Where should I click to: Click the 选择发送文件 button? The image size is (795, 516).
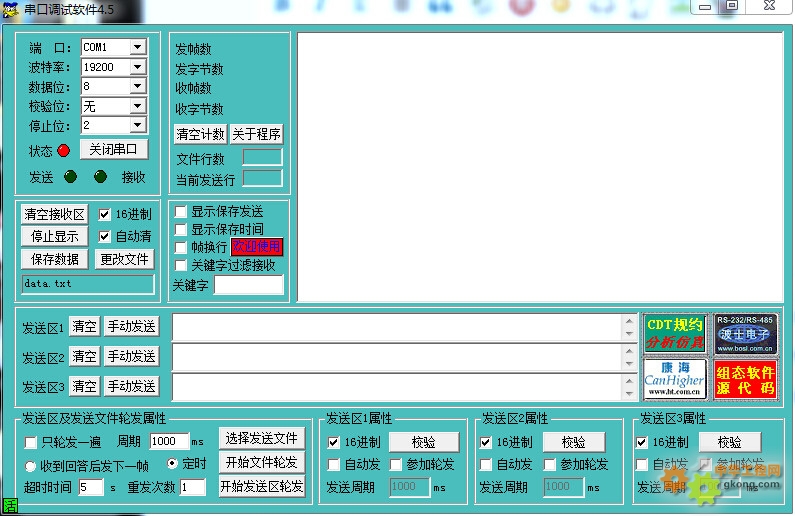pos(262,438)
